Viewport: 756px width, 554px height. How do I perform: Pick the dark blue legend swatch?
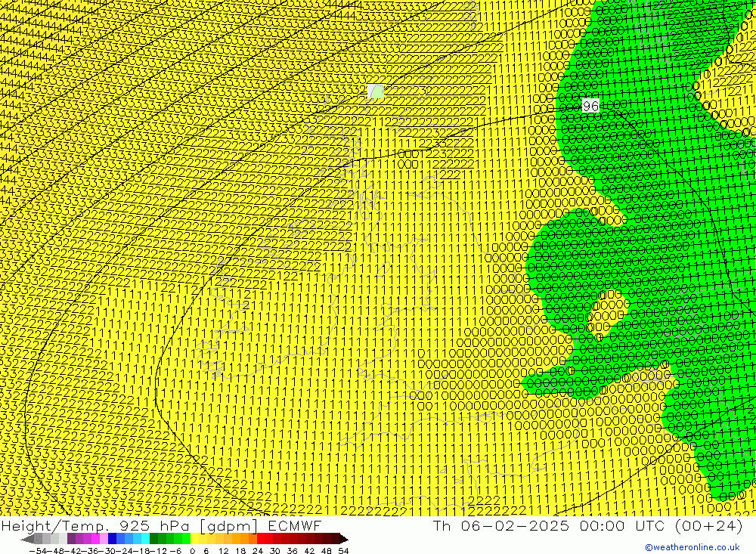[112, 539]
